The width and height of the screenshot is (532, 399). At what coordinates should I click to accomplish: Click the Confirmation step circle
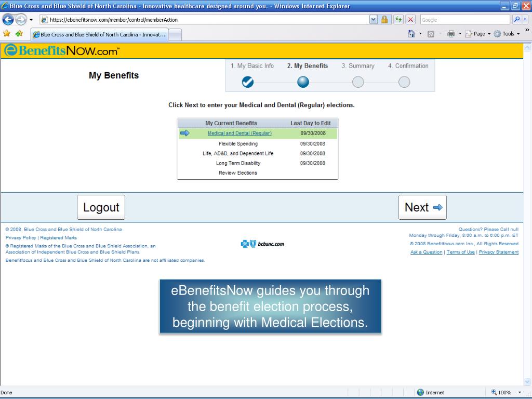coord(404,82)
